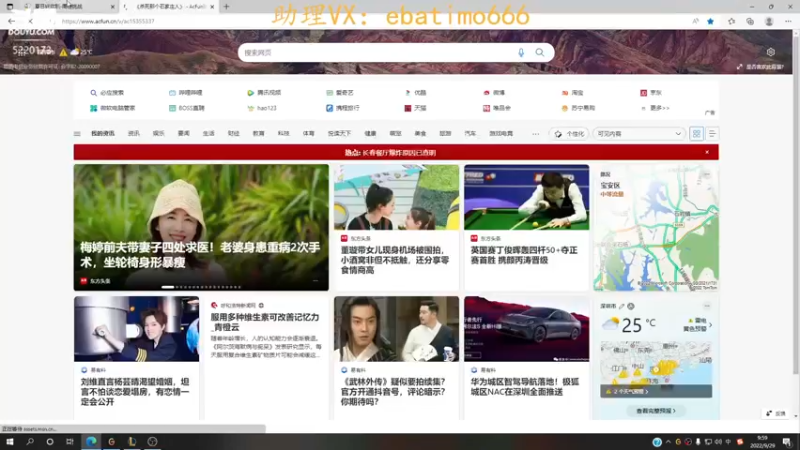Dismiss the red hot-news banner
Image resolution: width=800 pixels, height=450 pixels.
point(707,152)
